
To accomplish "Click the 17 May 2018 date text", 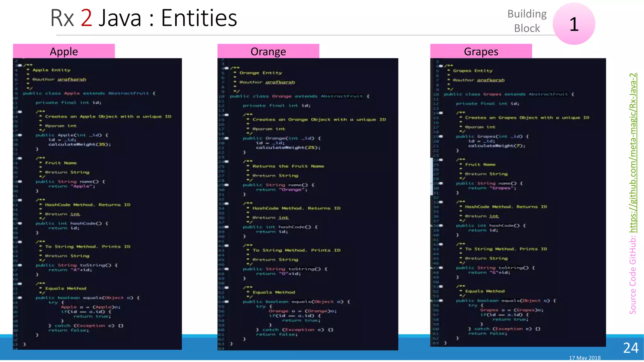I will 585,358.
